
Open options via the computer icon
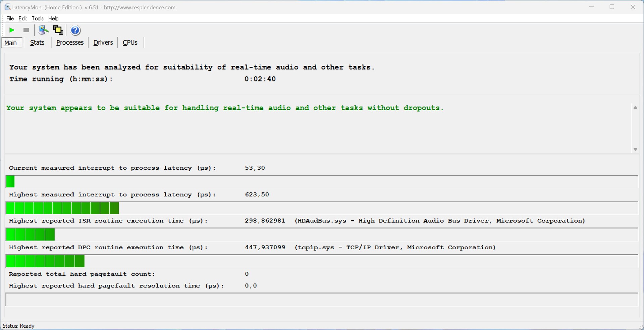tap(43, 30)
